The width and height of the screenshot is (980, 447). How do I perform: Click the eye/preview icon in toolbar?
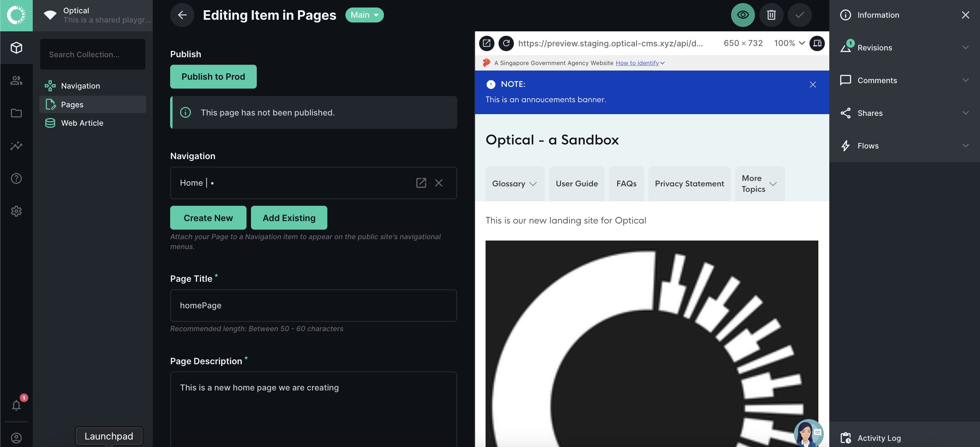pyautogui.click(x=743, y=14)
